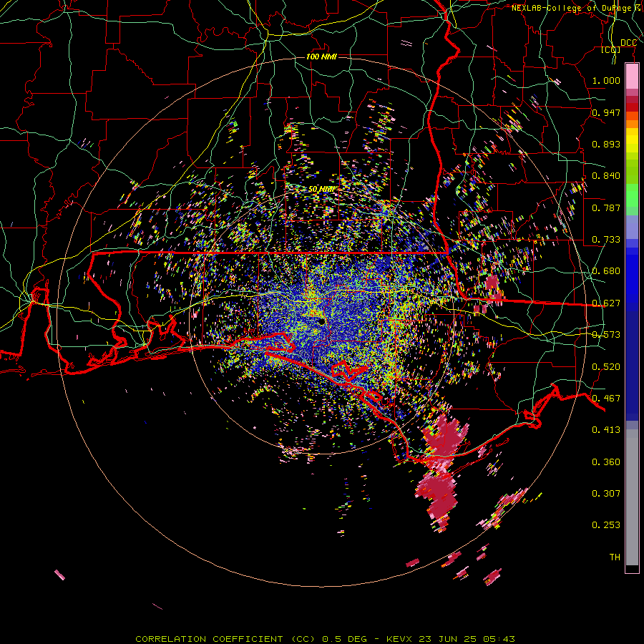The image size is (644, 644).
Task: Click the 'TH' threshold label on scale
Action: coord(615,557)
